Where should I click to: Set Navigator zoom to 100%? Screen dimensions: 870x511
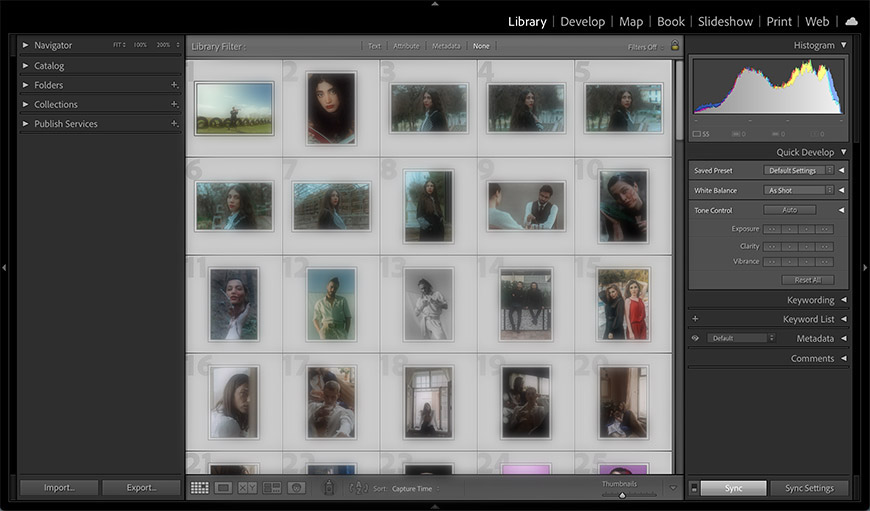coord(140,45)
